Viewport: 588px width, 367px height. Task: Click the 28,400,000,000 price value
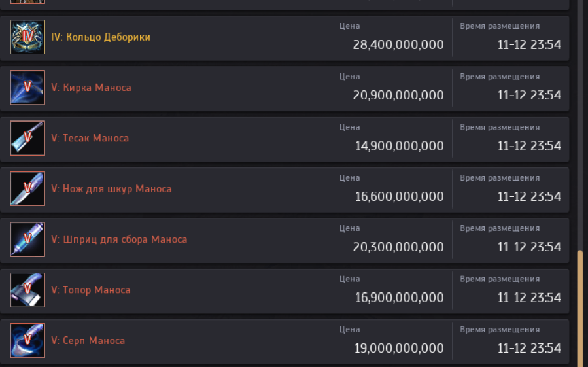click(x=398, y=45)
